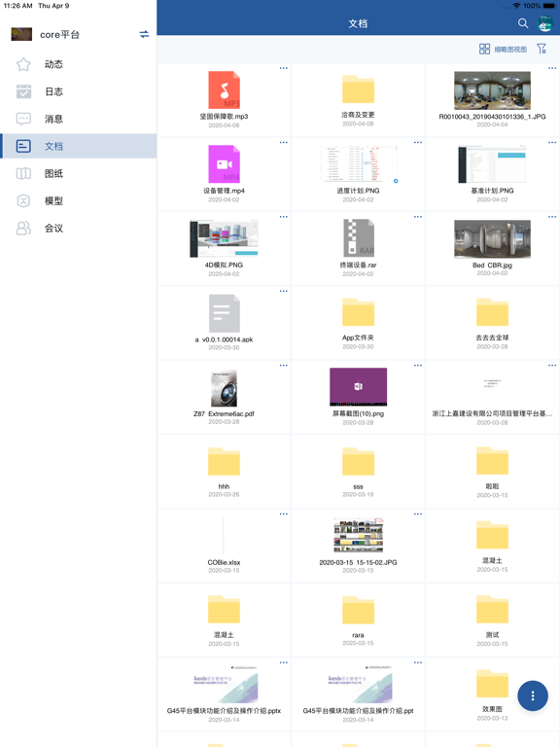Open more options for G45 .ppt file

tap(418, 662)
